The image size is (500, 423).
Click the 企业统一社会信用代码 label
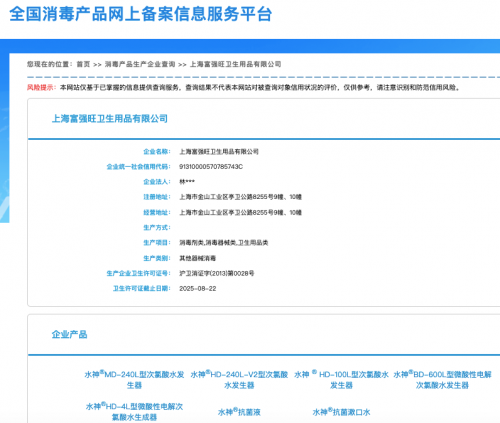[x=138, y=166]
